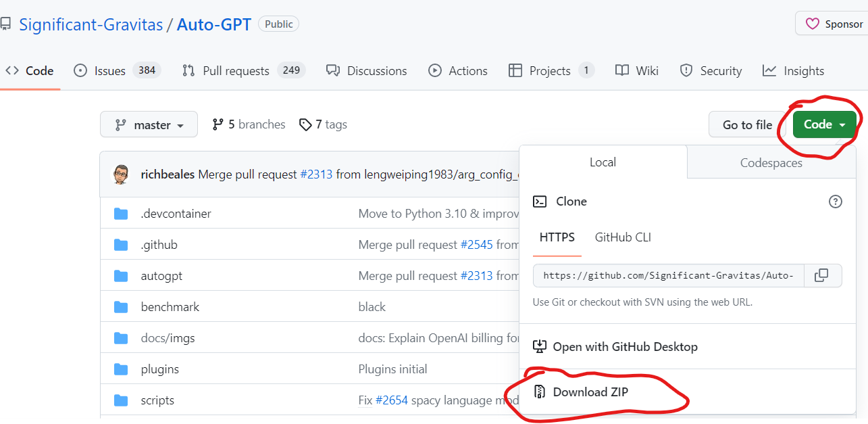
Task: Open the autogpt folder
Action: click(161, 276)
